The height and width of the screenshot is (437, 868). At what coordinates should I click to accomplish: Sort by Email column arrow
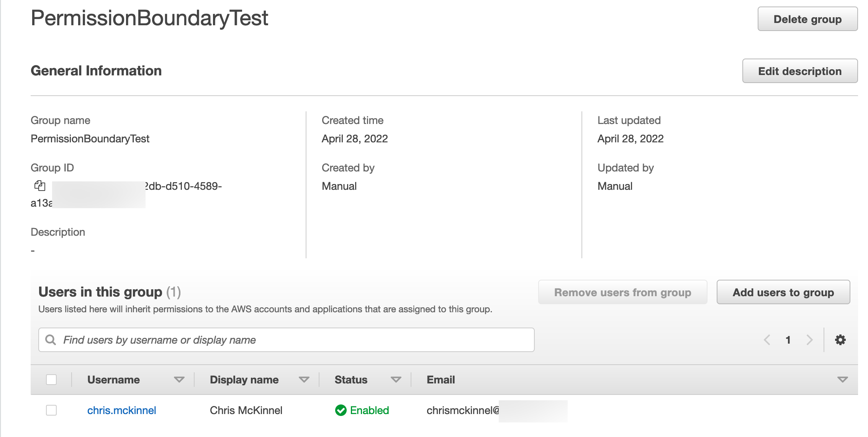pyautogui.click(x=842, y=380)
